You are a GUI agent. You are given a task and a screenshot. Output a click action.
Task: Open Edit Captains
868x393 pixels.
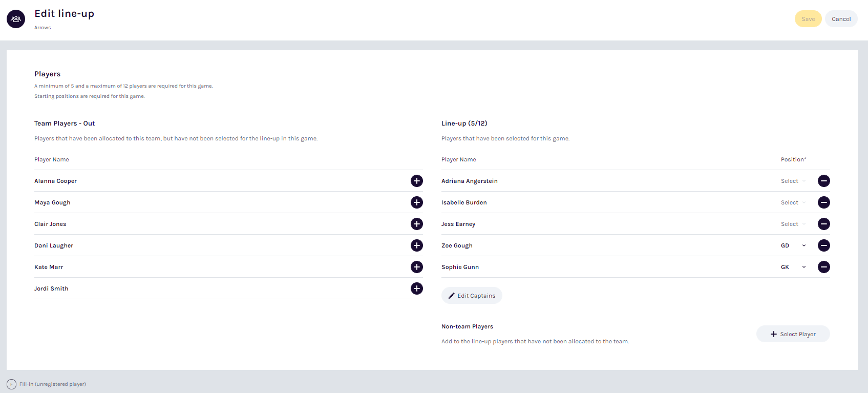point(472,296)
